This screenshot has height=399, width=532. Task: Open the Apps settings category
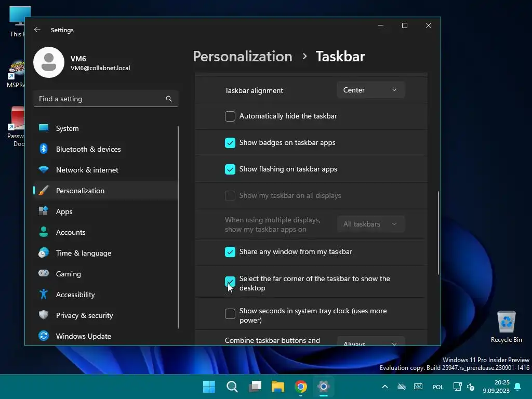(x=105, y=211)
